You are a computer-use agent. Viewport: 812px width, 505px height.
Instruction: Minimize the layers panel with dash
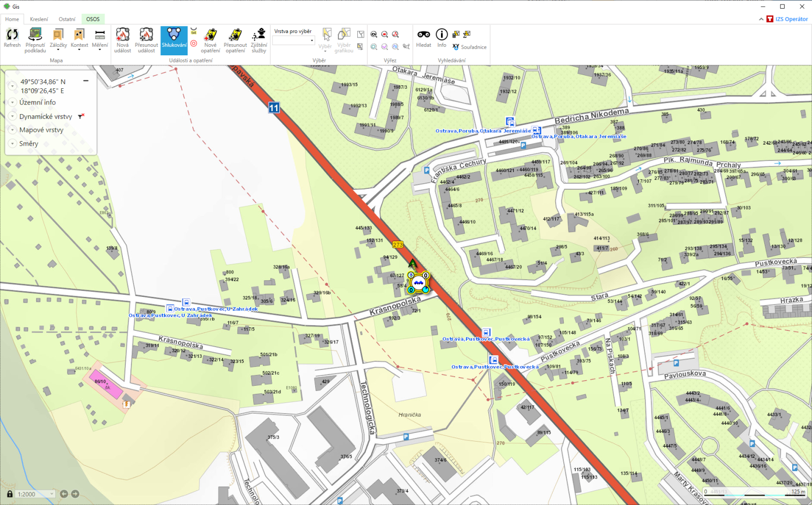point(86,81)
